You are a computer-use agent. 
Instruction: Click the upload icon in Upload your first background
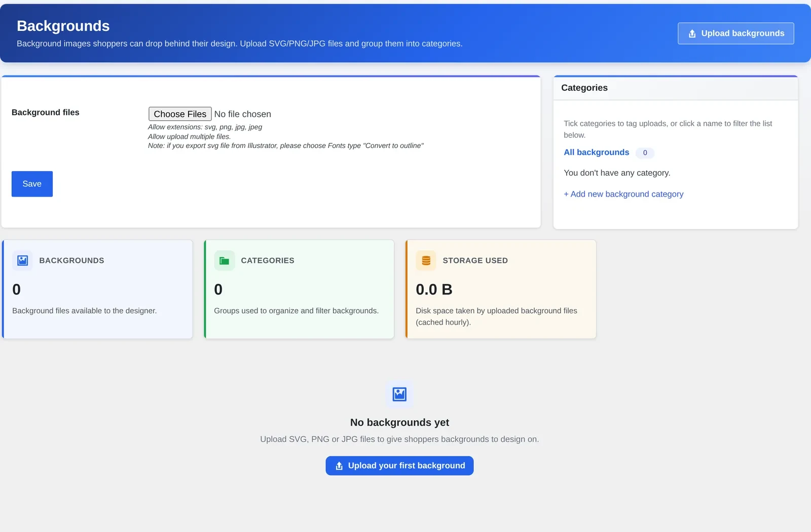point(339,466)
